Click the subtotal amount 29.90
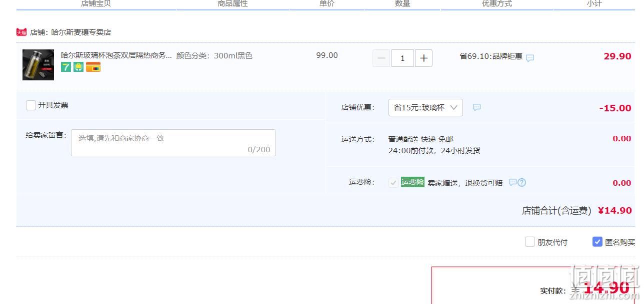Screen dimensions: 644x304 tap(617, 56)
